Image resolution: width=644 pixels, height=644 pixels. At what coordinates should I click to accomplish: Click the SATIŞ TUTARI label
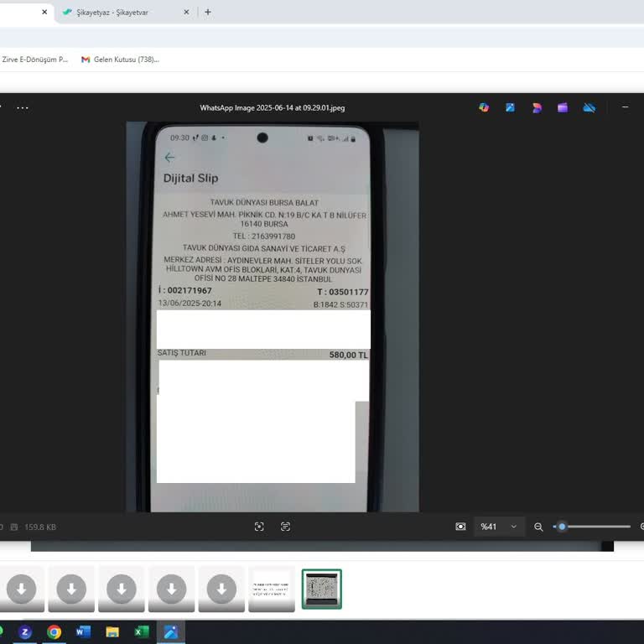181,353
